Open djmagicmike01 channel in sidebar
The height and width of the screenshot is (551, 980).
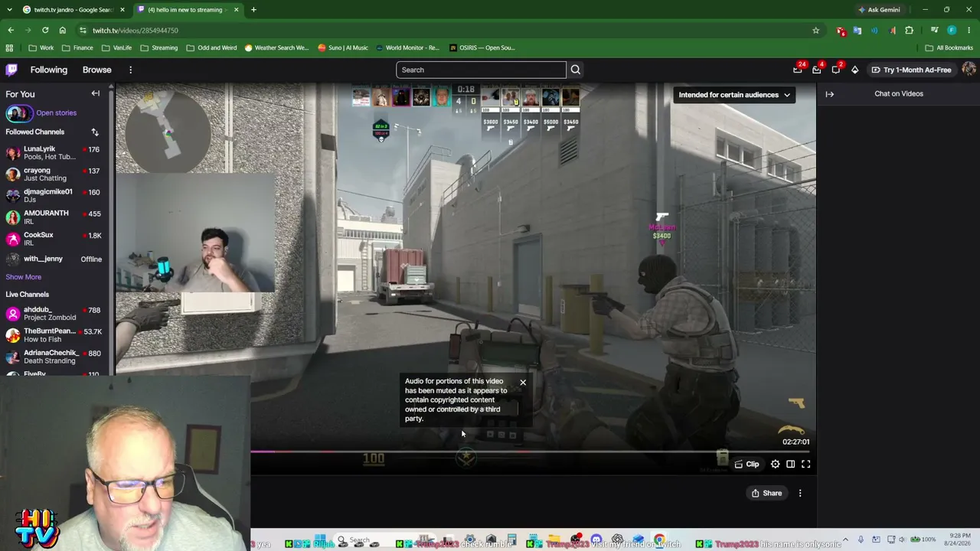pos(54,196)
